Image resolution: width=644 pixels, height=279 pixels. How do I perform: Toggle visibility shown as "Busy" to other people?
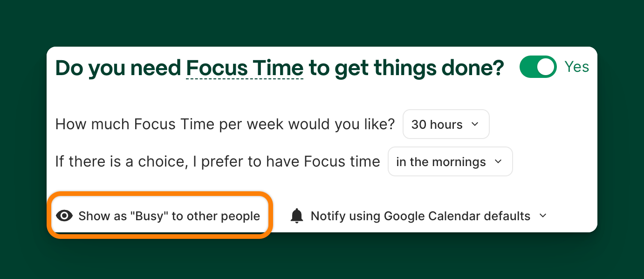click(x=160, y=216)
